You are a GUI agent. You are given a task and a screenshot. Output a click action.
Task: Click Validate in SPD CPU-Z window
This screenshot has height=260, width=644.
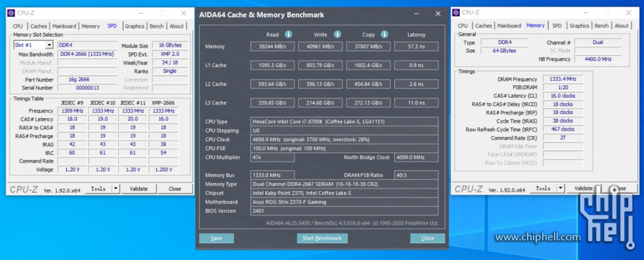click(139, 188)
